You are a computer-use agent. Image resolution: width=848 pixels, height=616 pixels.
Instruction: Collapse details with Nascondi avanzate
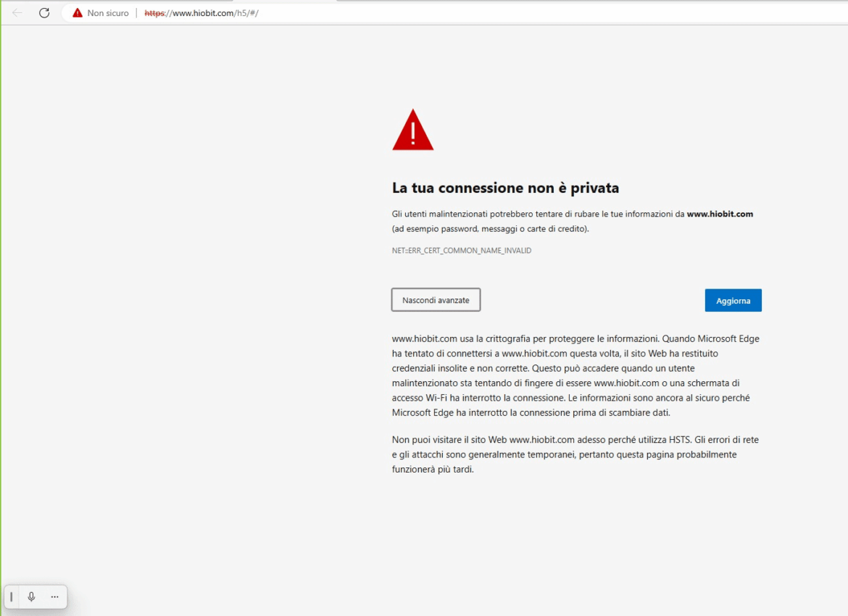pyautogui.click(x=436, y=300)
